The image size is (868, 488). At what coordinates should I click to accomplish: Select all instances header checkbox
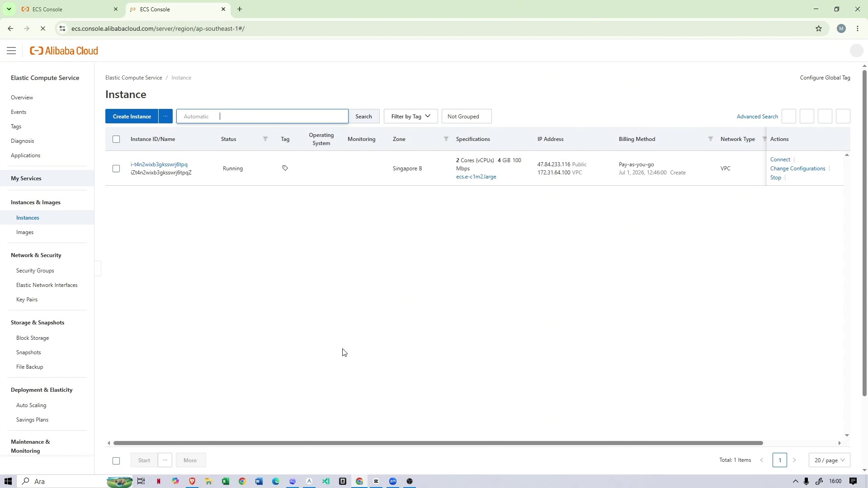coord(116,139)
